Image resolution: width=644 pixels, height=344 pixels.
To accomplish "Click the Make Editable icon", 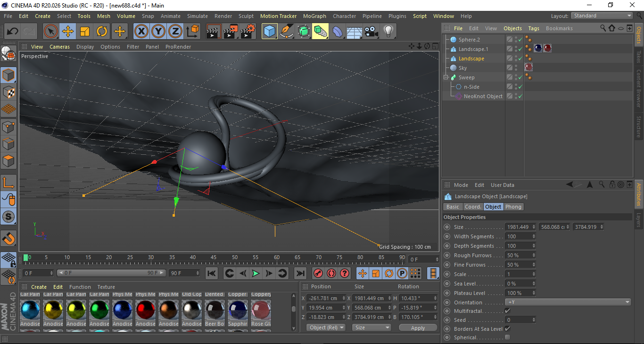I will coord(8,53).
